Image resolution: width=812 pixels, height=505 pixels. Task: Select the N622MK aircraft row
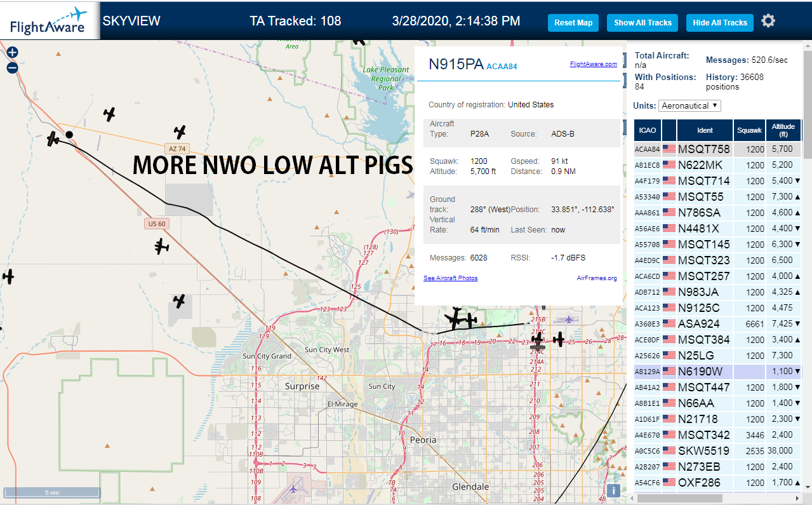point(717,165)
